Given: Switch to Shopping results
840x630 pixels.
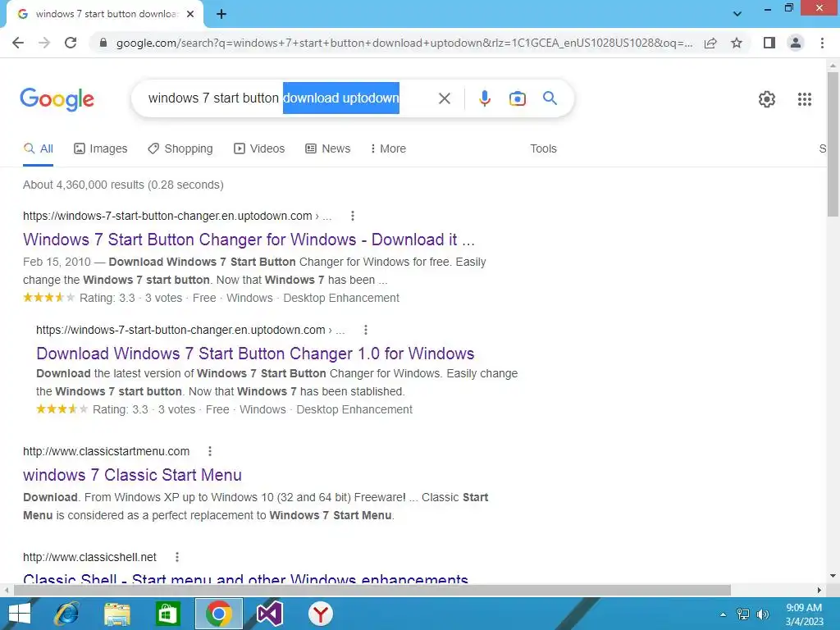Looking at the screenshot, I should pyautogui.click(x=180, y=148).
